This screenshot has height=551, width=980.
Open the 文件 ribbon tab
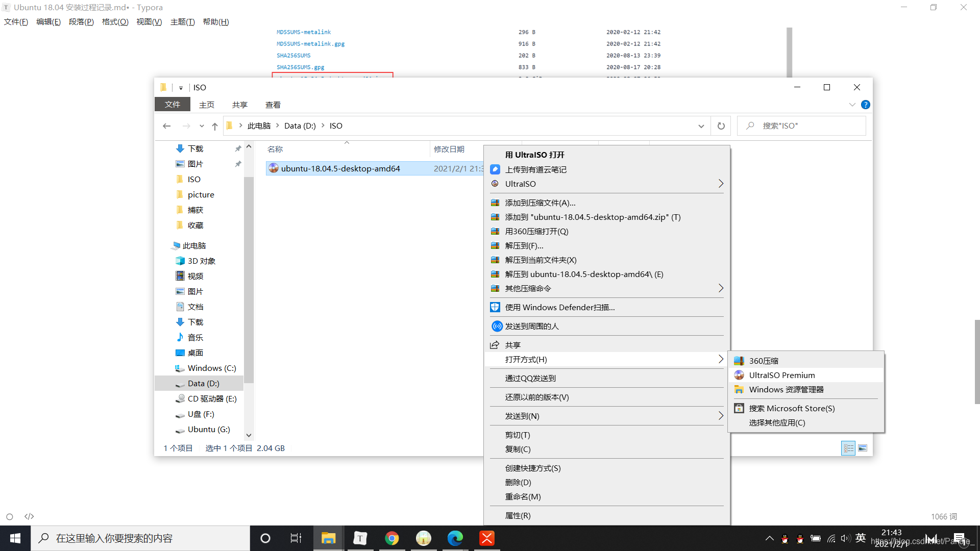pos(173,104)
